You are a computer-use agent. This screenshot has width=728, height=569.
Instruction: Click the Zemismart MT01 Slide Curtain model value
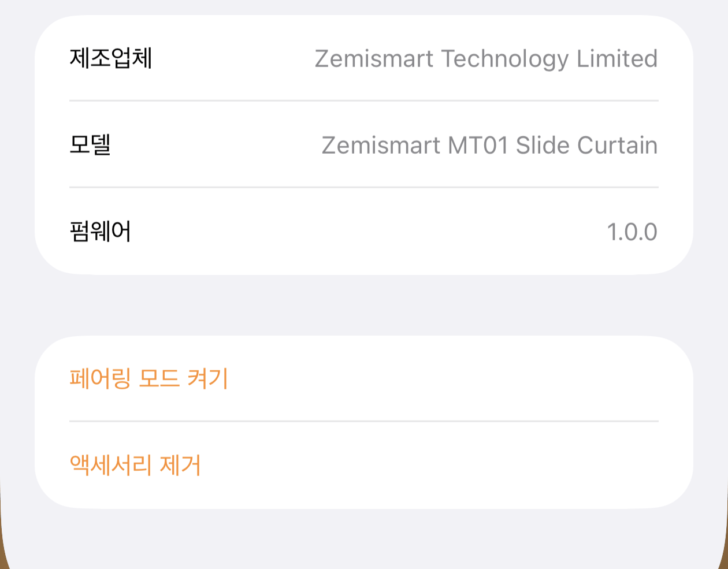pyautogui.click(x=489, y=145)
